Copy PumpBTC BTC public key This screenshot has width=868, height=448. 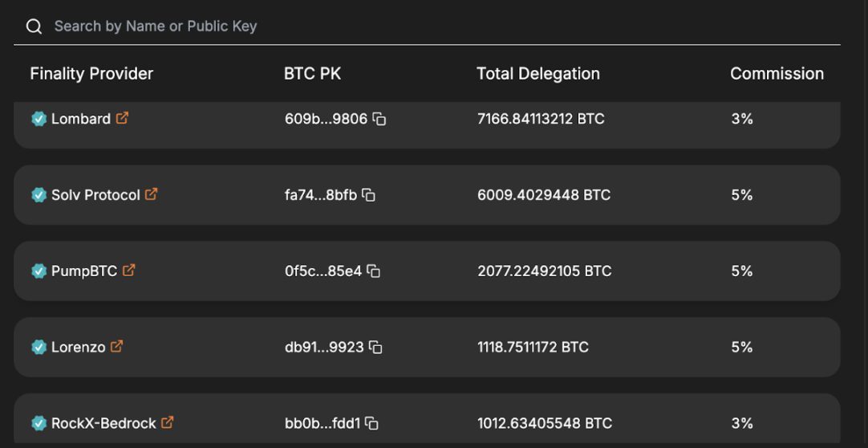coord(374,271)
